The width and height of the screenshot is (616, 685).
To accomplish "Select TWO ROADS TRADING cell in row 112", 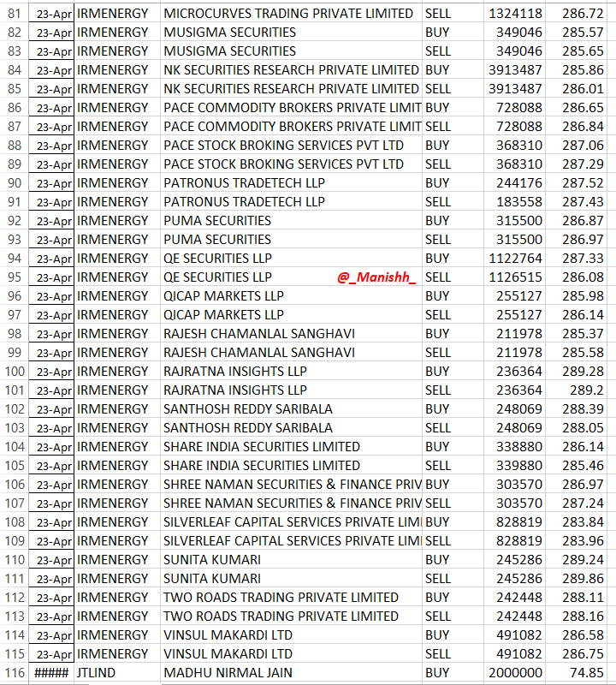I will tap(291, 597).
